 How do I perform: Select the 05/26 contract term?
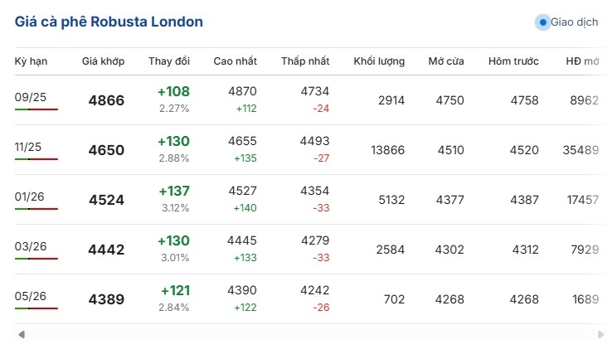tap(31, 296)
